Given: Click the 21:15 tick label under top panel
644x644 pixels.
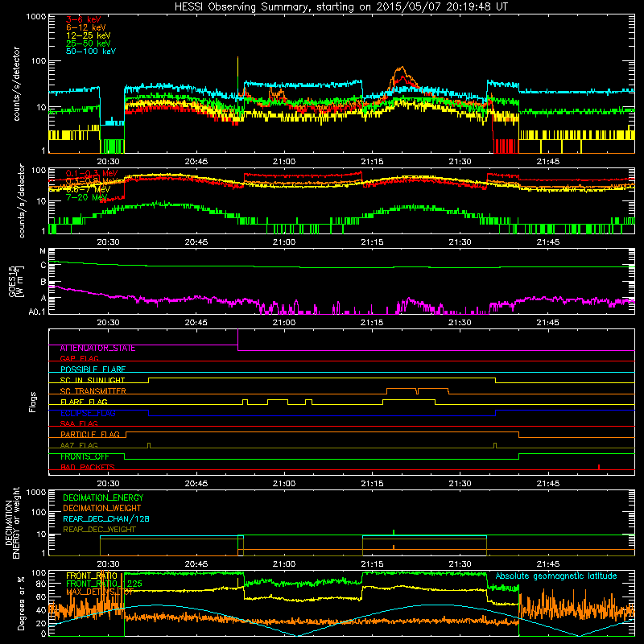Looking at the screenshot, I should pyautogui.click(x=372, y=162).
